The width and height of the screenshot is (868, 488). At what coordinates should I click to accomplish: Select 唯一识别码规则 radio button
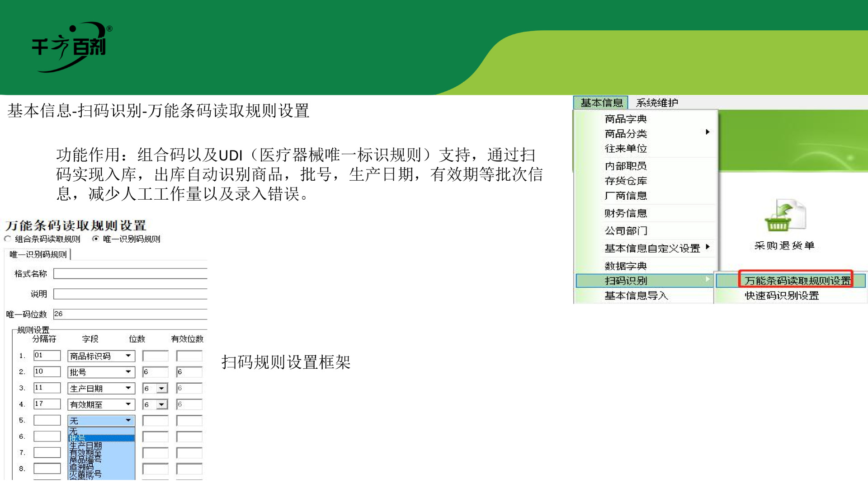point(95,239)
